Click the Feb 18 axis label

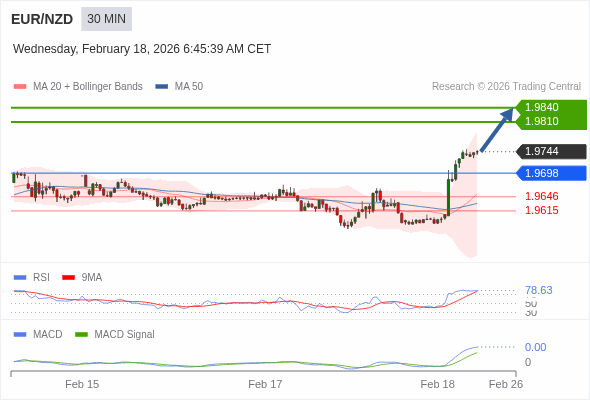click(x=438, y=384)
